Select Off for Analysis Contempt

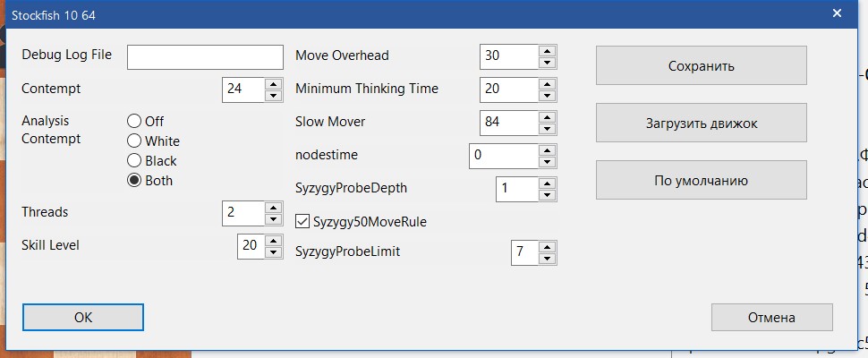tap(134, 121)
